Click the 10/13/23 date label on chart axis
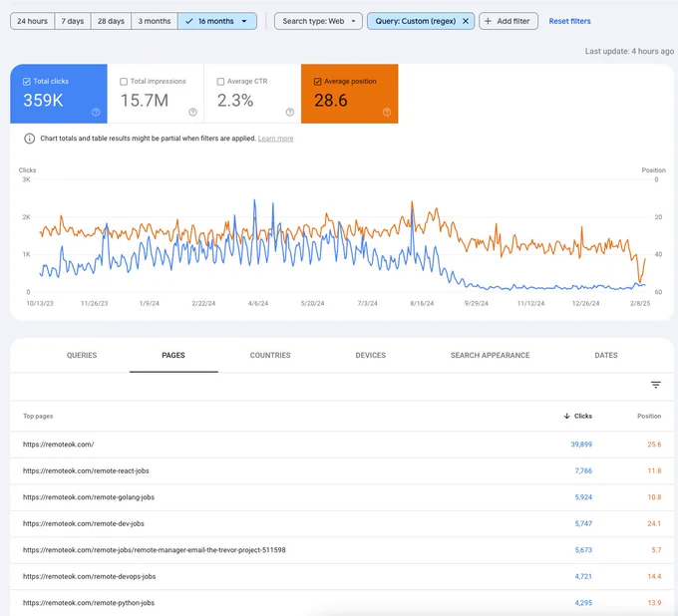Image resolution: width=678 pixels, height=616 pixels. coord(40,303)
